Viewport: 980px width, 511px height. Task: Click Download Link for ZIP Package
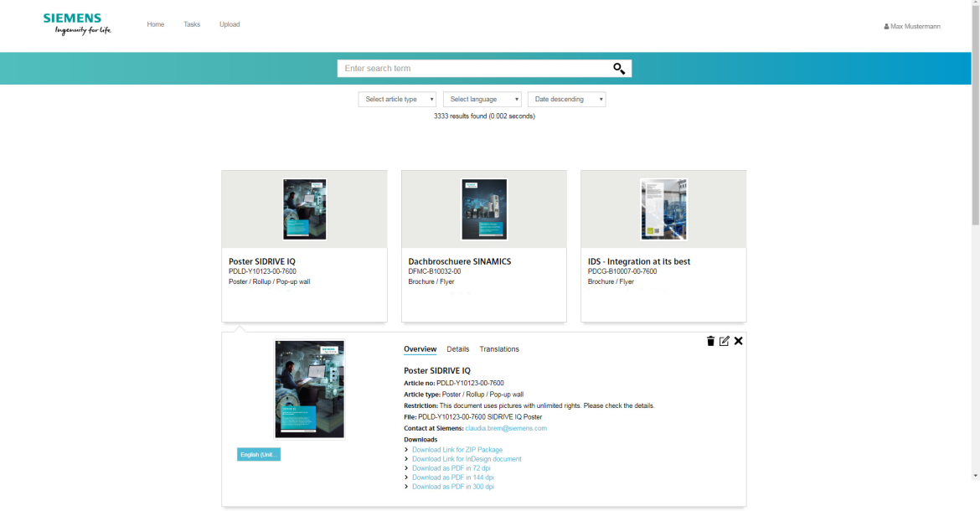(x=457, y=450)
